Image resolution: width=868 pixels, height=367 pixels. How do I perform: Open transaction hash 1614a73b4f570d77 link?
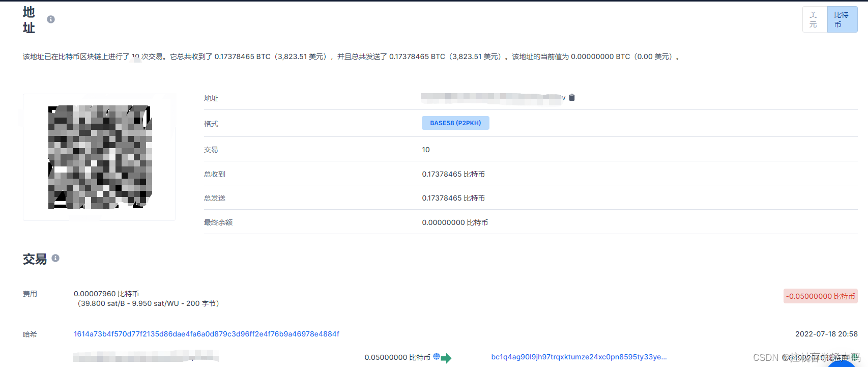tap(207, 334)
